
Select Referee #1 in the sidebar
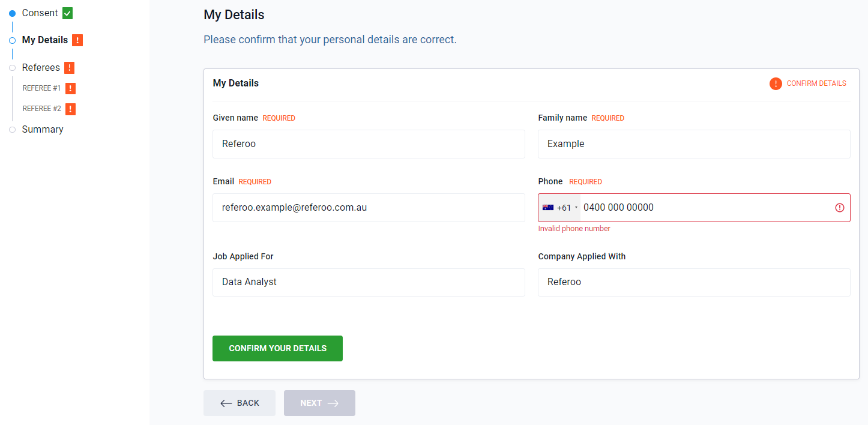point(41,88)
